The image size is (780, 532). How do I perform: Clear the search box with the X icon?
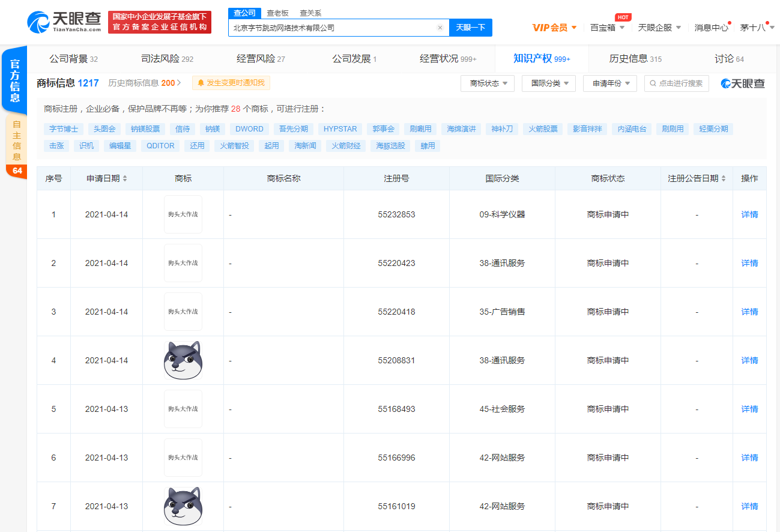pyautogui.click(x=440, y=28)
